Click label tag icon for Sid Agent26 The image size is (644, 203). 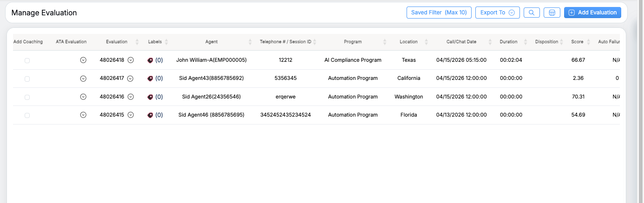[150, 97]
